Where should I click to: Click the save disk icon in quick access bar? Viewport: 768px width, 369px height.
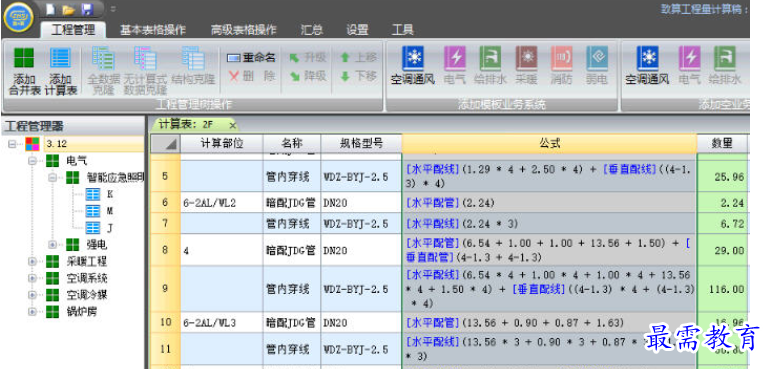tap(87, 10)
